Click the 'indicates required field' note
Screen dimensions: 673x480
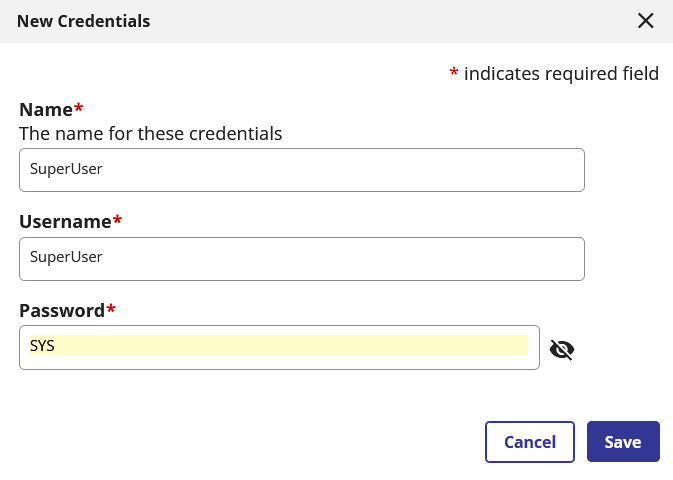coord(561,73)
